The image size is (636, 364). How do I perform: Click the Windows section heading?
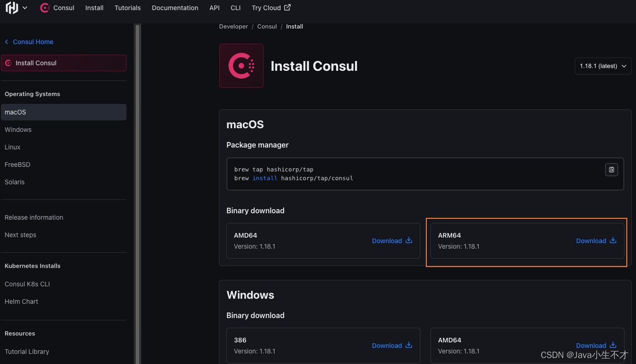click(x=250, y=295)
